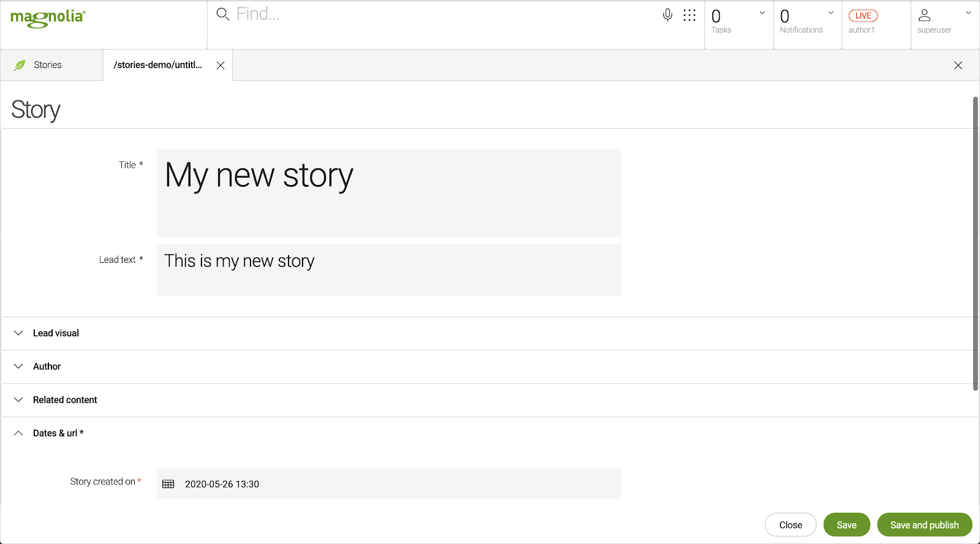Screen dimensions: 980x544
Task: Click the Close button
Action: pyautogui.click(x=790, y=524)
